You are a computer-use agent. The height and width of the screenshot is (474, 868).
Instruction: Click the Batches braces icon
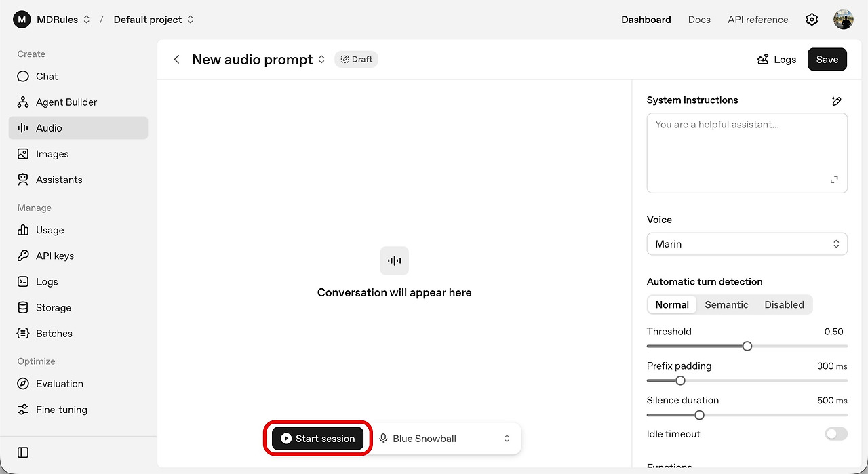(23, 333)
